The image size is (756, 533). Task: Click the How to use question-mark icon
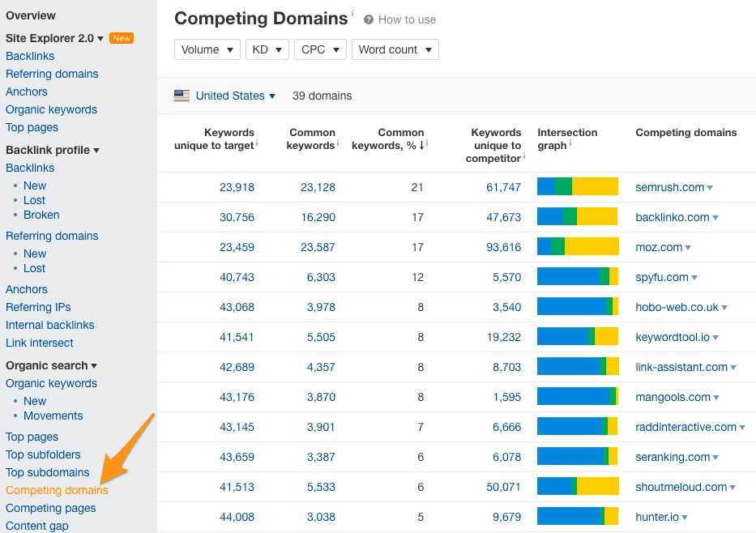(x=369, y=19)
